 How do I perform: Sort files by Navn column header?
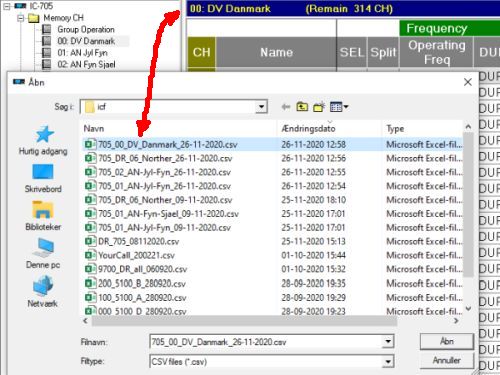[179, 129]
